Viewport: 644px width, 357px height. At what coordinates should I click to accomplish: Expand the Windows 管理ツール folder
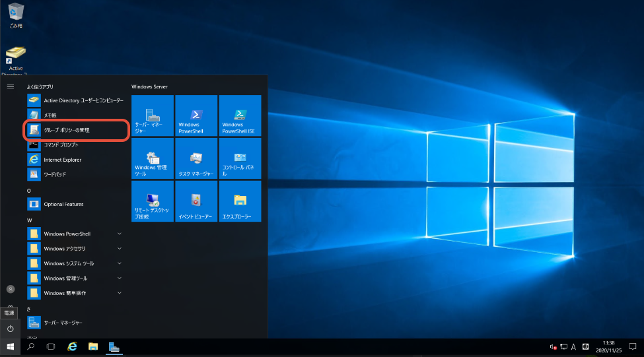[76, 278]
